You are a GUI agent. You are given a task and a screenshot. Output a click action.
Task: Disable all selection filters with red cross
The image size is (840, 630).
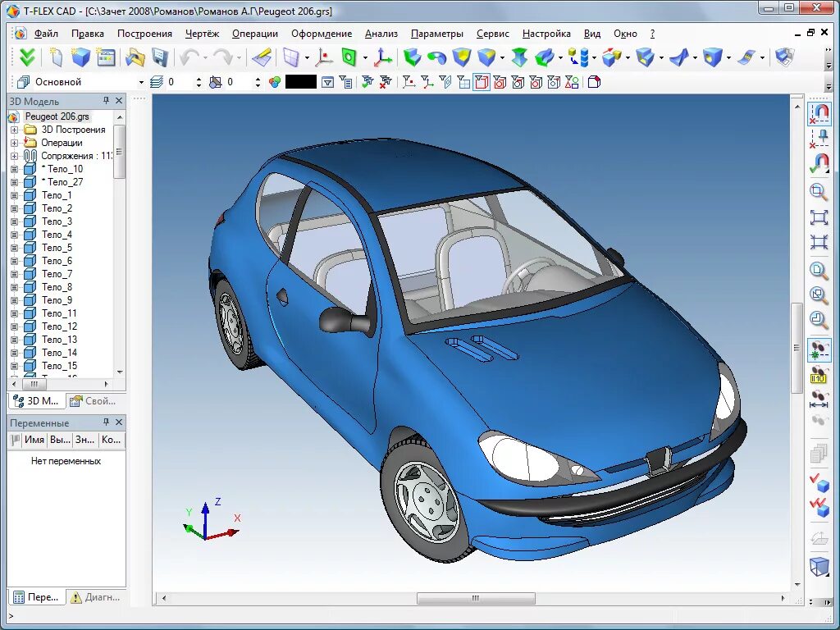[386, 82]
